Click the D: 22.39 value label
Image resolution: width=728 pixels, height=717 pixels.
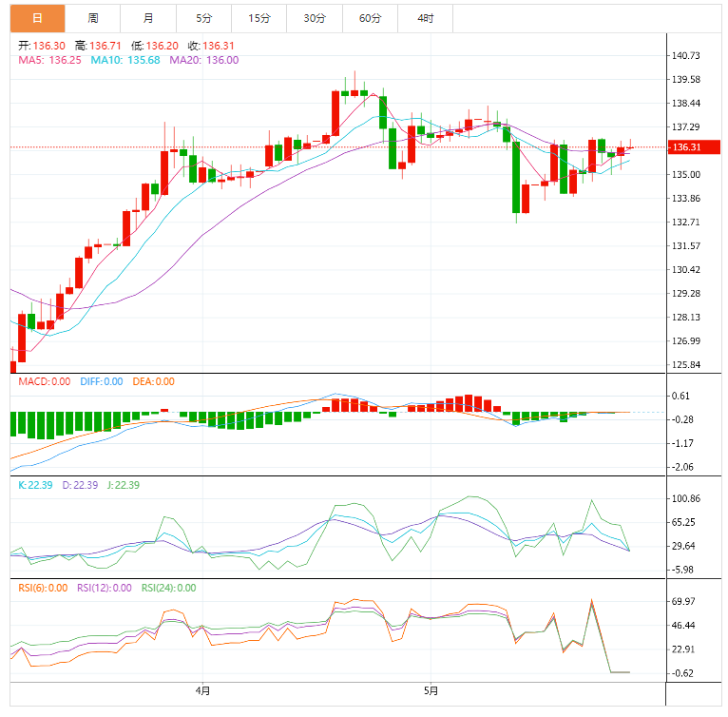81,485
